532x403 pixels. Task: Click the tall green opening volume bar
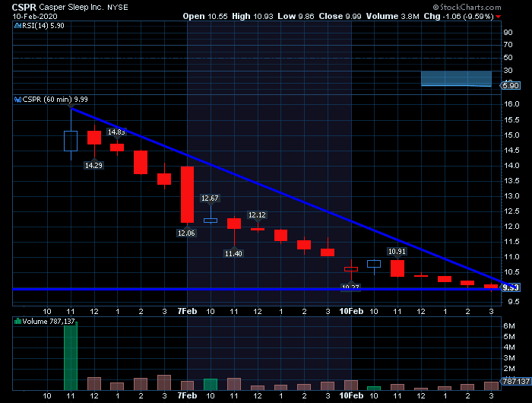pos(71,356)
